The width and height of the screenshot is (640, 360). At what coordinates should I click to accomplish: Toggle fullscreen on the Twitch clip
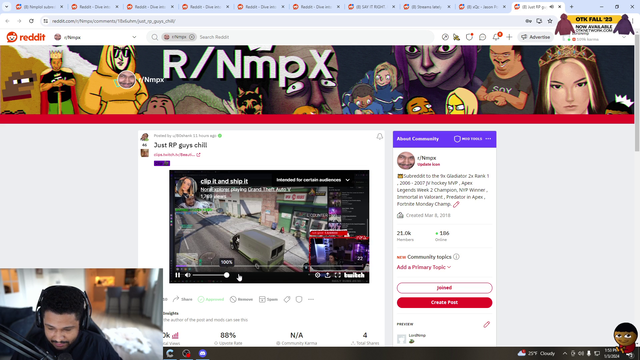point(338,275)
